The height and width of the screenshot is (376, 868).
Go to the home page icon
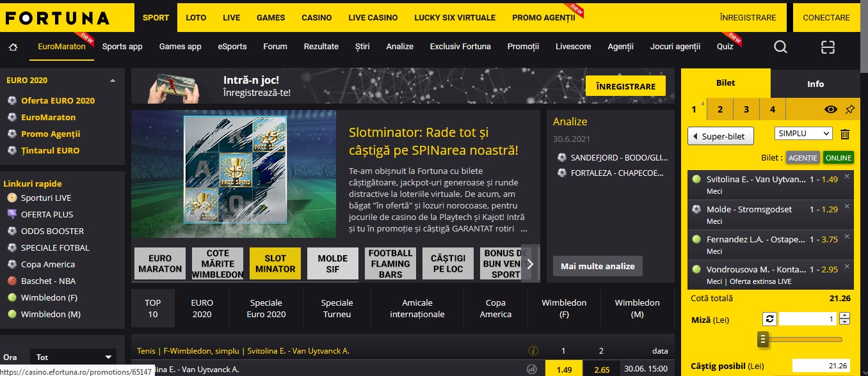[13, 47]
